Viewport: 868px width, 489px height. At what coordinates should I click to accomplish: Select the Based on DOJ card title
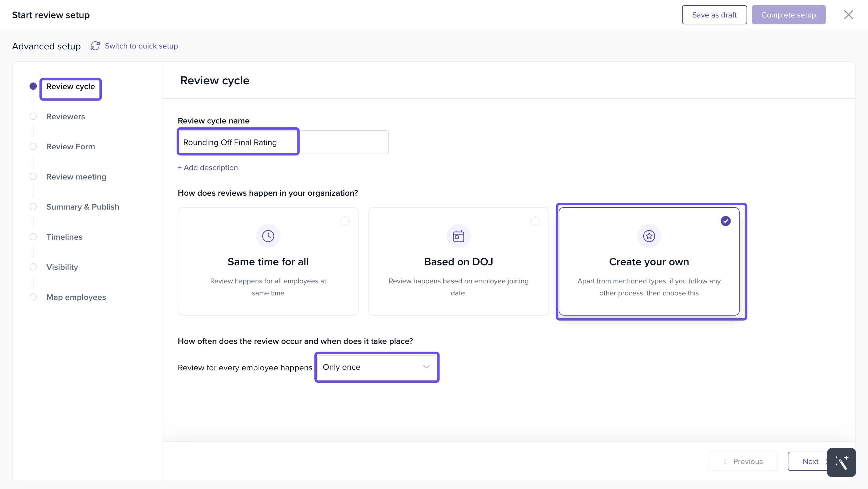coord(458,262)
